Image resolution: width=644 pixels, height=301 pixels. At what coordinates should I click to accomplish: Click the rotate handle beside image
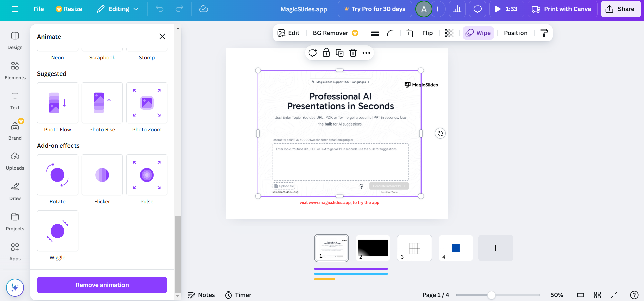[x=440, y=133]
